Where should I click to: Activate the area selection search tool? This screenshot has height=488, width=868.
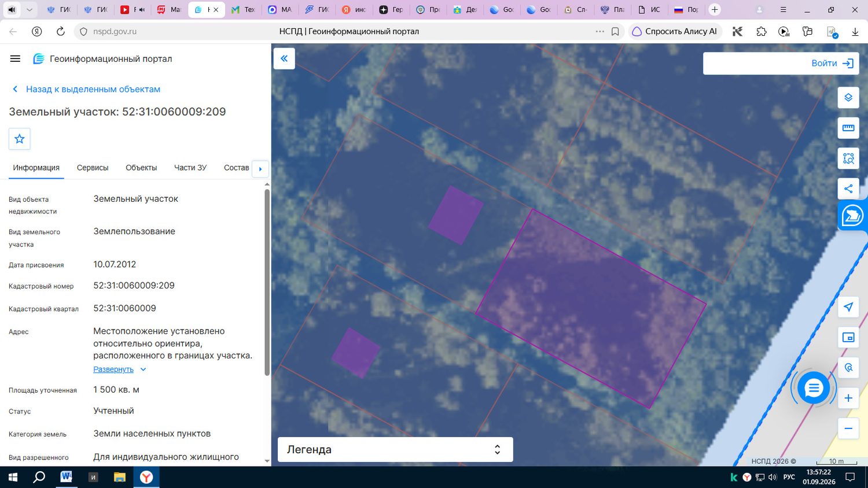coord(848,158)
